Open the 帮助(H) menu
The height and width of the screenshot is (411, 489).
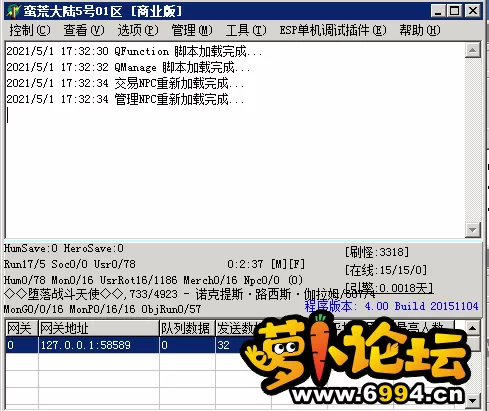click(x=420, y=30)
